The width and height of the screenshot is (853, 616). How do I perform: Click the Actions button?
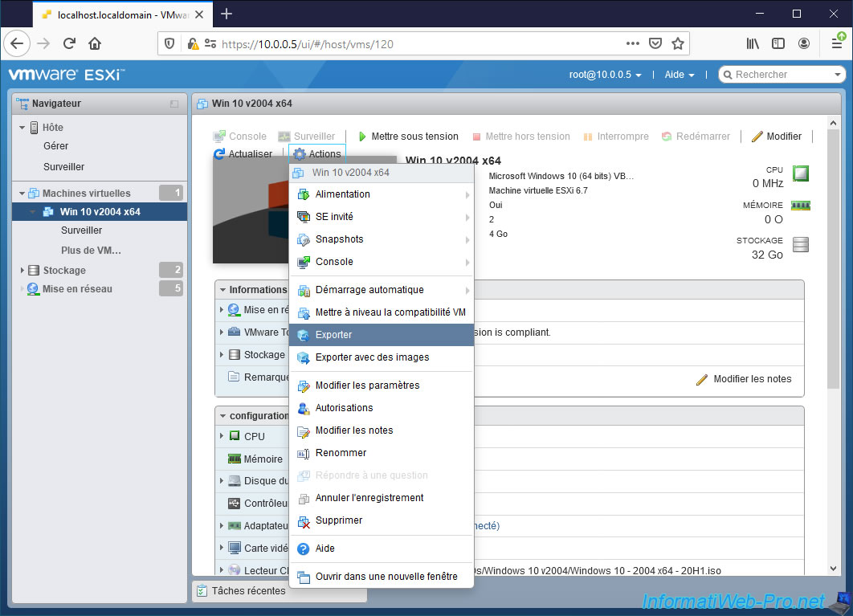click(317, 154)
